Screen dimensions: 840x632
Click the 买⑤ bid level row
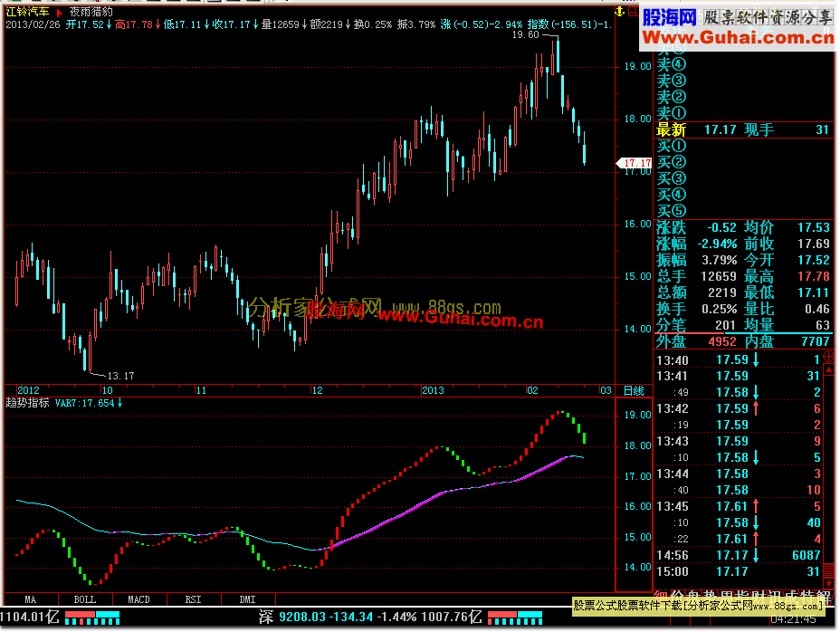click(x=743, y=211)
